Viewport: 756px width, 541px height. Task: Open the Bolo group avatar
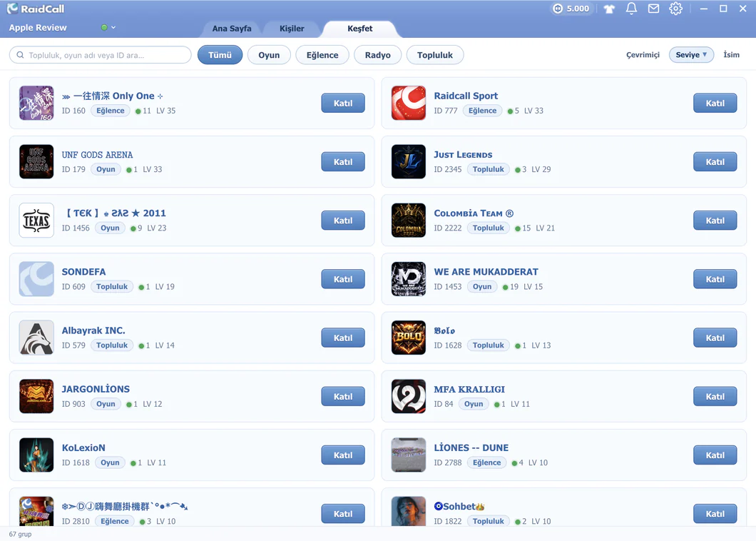[409, 338]
